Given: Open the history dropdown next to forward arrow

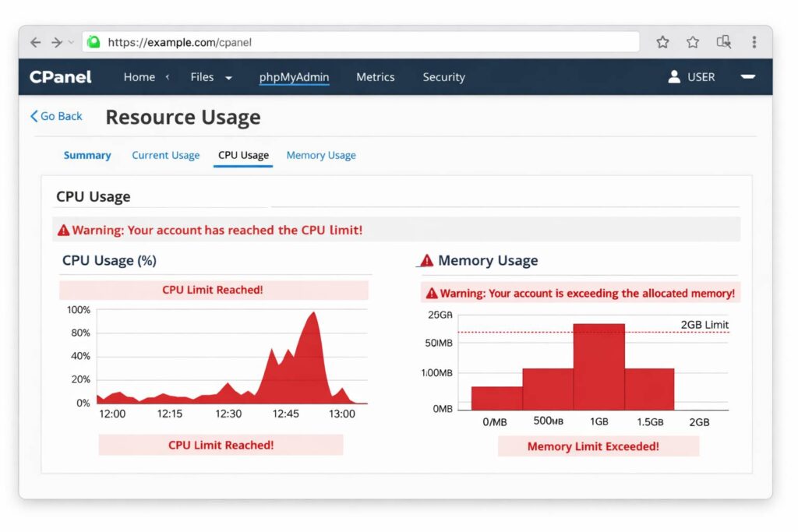Looking at the screenshot, I should 71,43.
